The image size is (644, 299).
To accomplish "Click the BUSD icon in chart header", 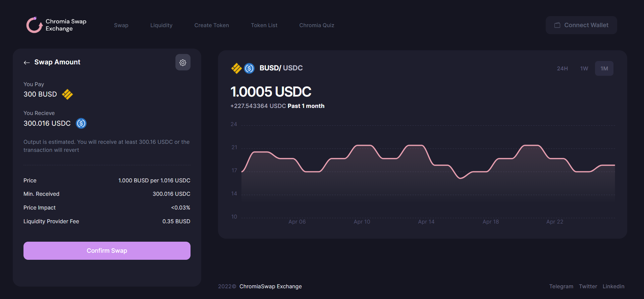I will click(x=236, y=68).
